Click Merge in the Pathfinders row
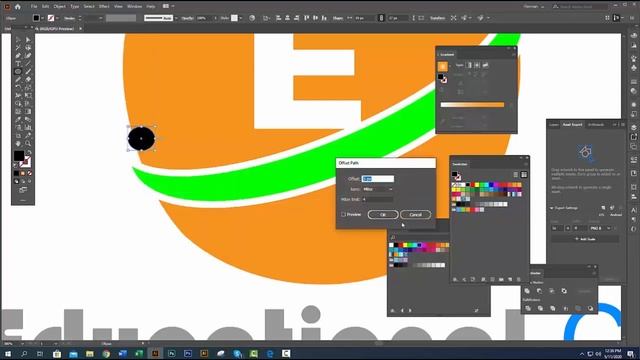Image resolution: width=640 pixels, height=360 pixels. [x=553, y=309]
